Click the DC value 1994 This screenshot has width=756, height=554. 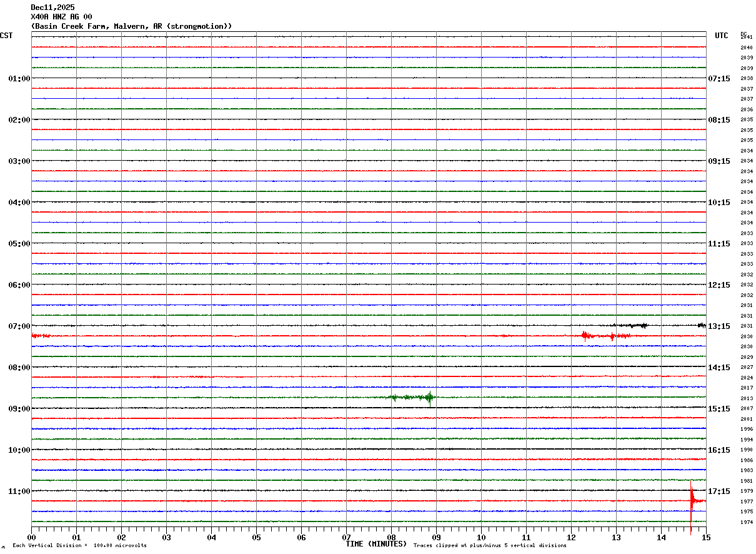746,440
